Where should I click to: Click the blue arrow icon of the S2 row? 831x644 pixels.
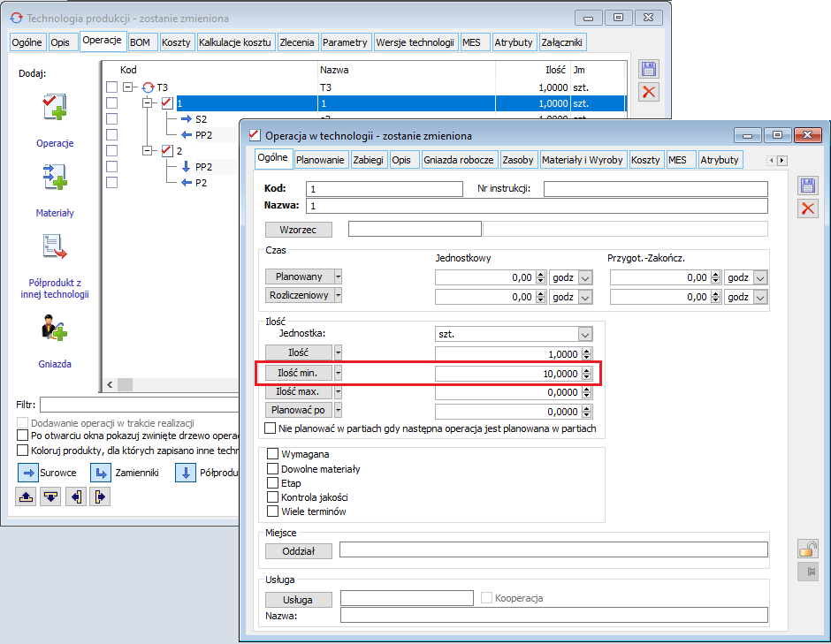186,119
